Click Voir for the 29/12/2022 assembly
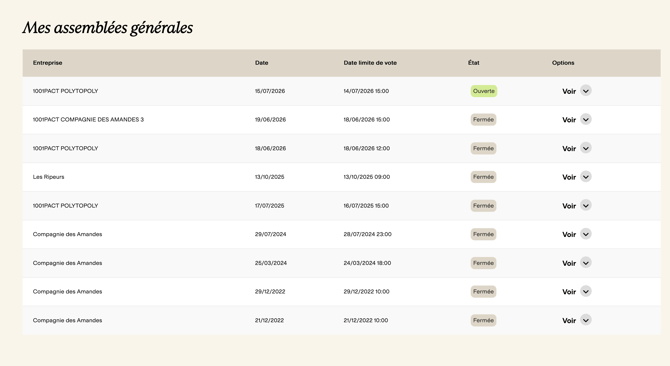Viewport: 670px width, 366px height. (569, 292)
